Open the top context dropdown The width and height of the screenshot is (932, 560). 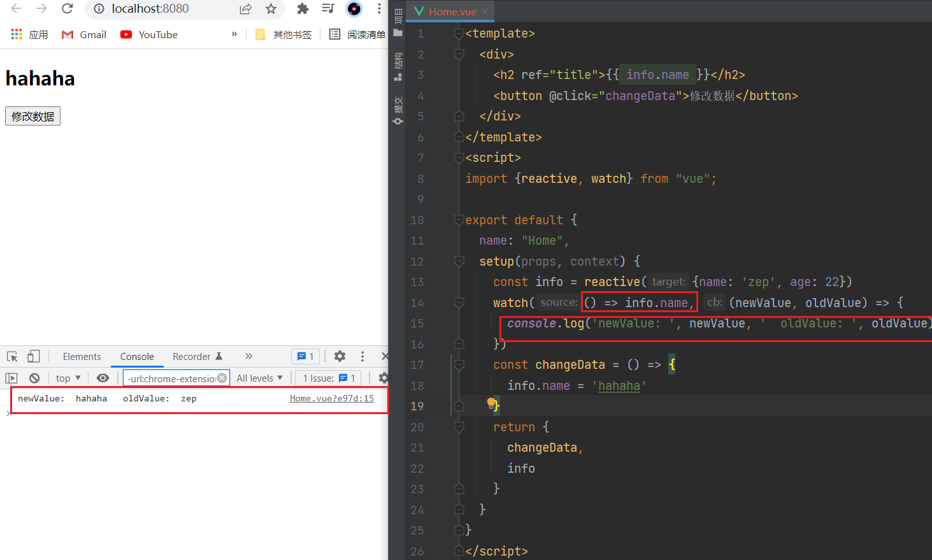[68, 378]
